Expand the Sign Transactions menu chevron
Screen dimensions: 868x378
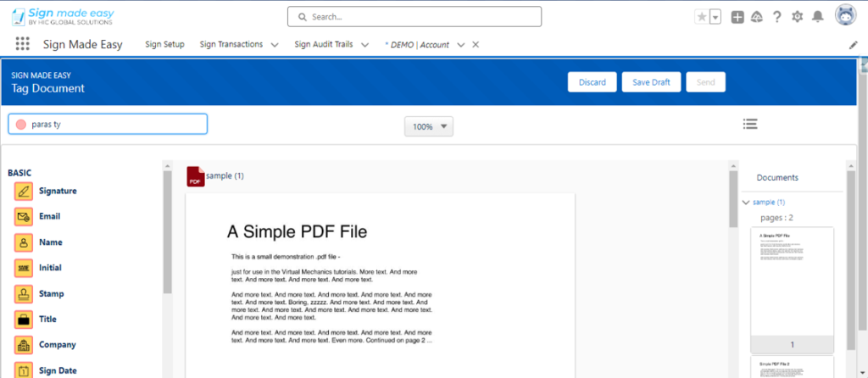[275, 45]
